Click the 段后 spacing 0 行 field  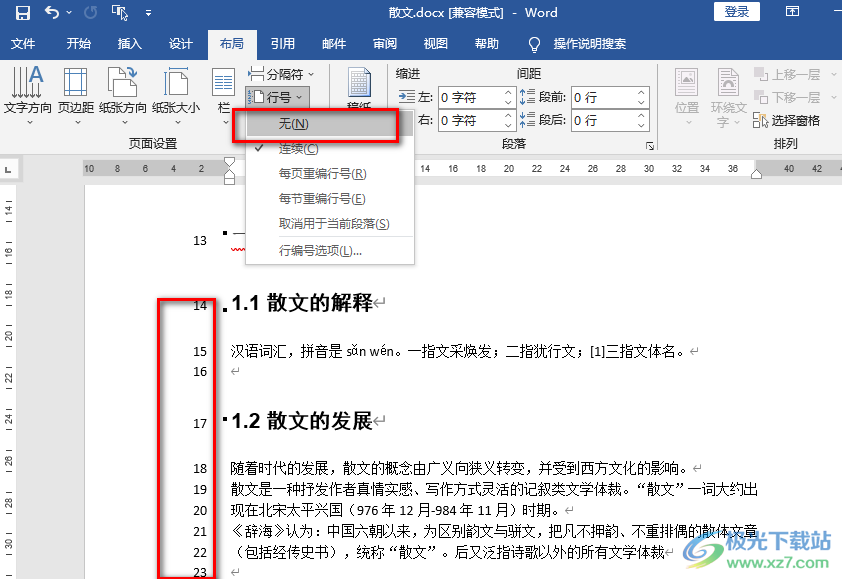pyautogui.click(x=604, y=120)
